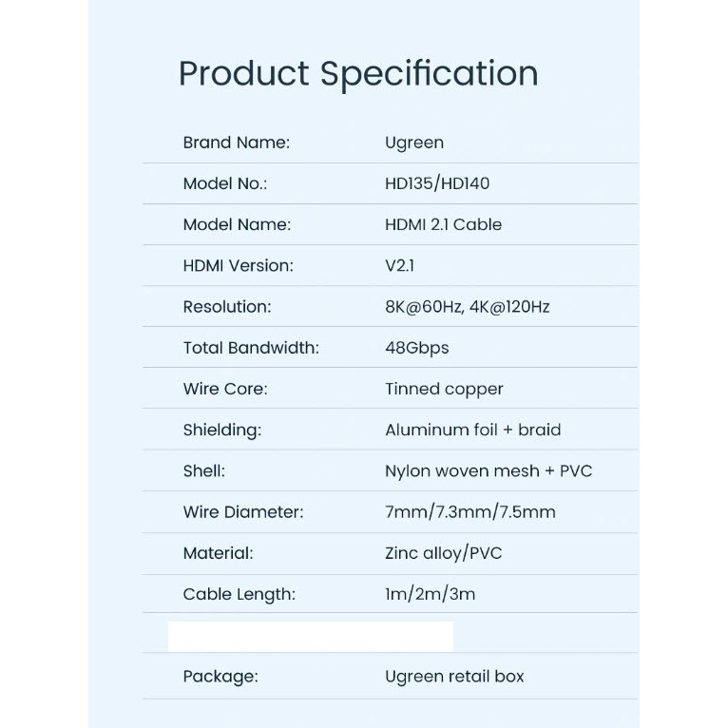Click the Ugreen retail box text
The width and height of the screenshot is (728, 728).
pos(454,677)
